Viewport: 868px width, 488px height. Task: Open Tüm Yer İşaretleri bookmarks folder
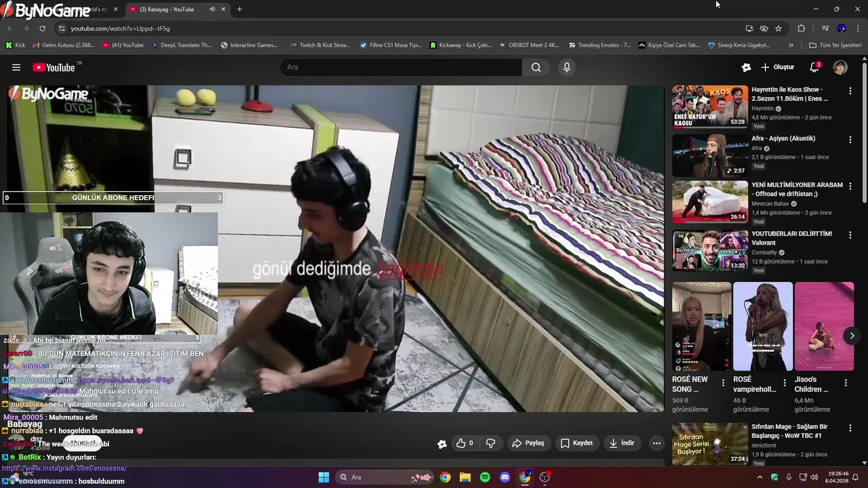tap(835, 45)
